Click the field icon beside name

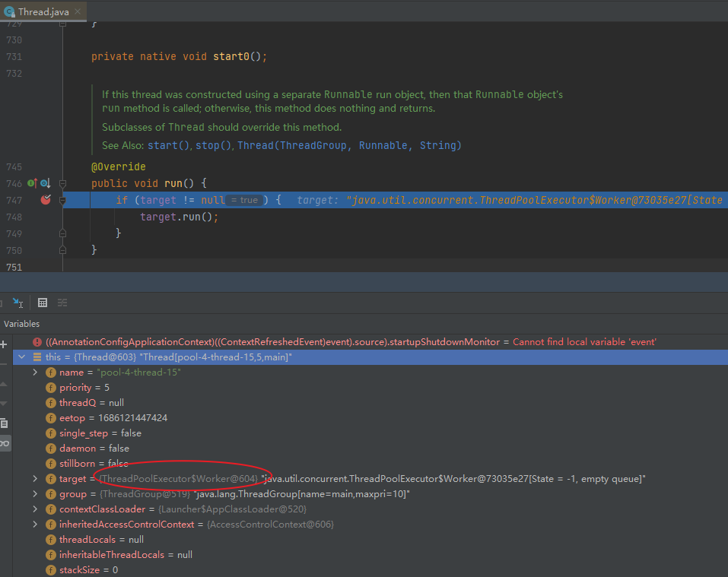click(x=51, y=373)
